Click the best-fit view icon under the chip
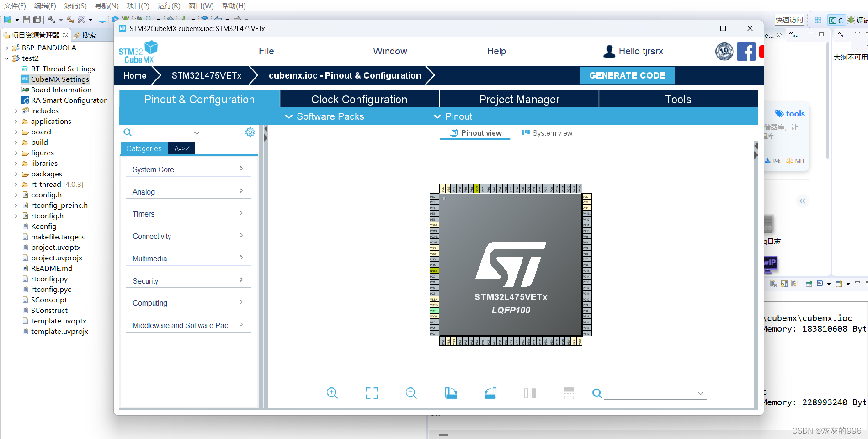 pyautogui.click(x=372, y=393)
